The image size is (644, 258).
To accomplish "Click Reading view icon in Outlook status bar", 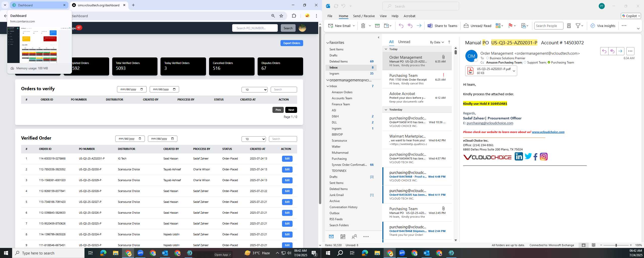I will (x=593, y=245).
